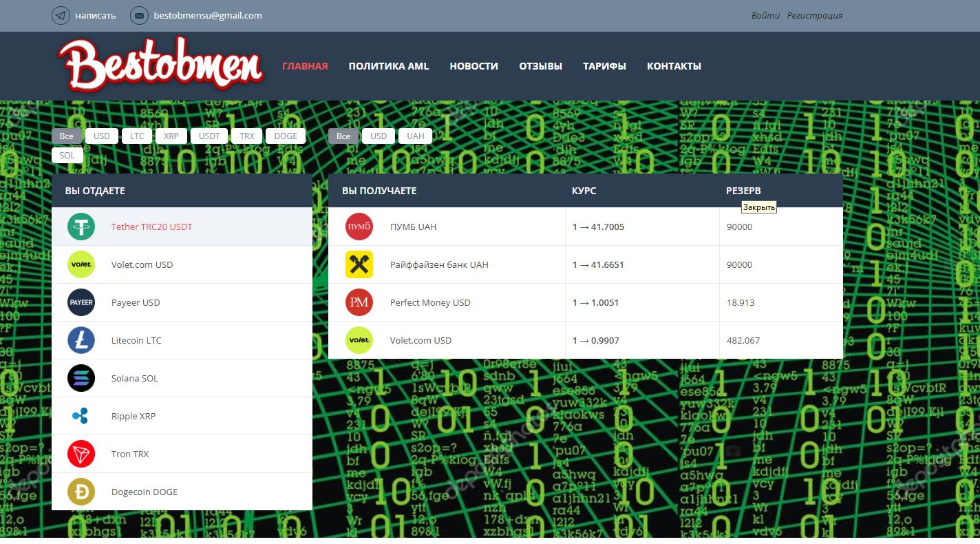Go to the НОВОСТИ section
The width and height of the screenshot is (980, 544).
click(474, 66)
